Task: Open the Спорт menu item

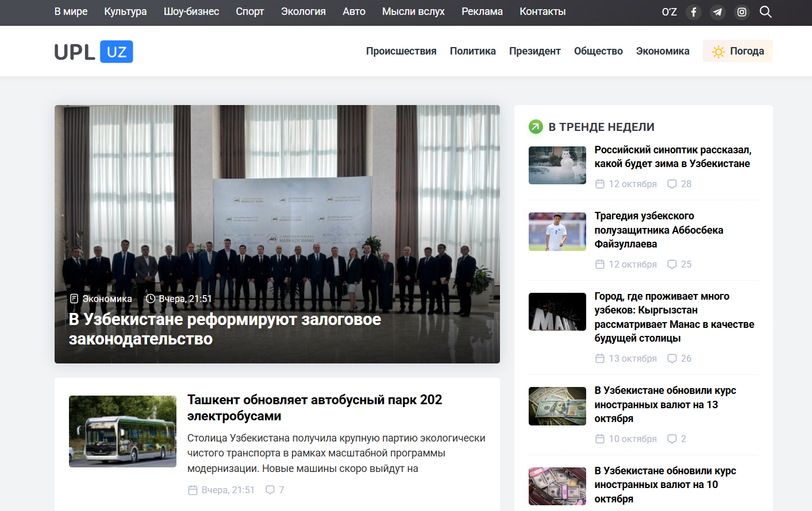Action: tap(249, 11)
